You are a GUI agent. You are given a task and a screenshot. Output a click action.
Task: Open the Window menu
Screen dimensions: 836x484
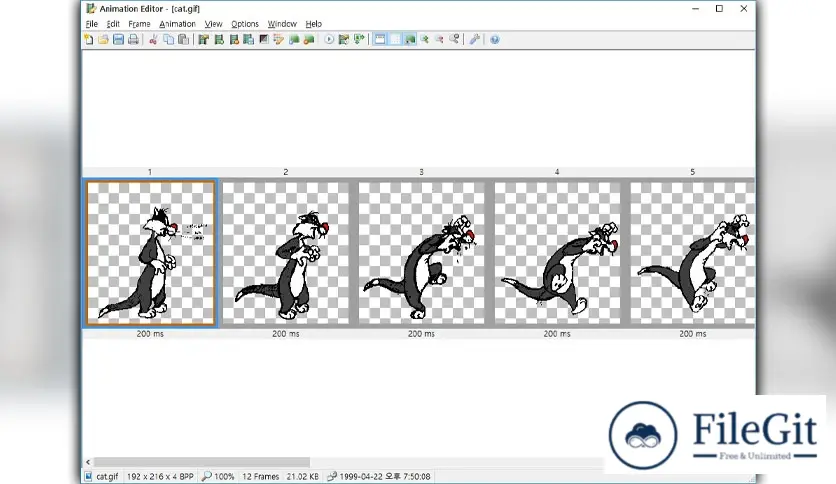click(x=282, y=24)
